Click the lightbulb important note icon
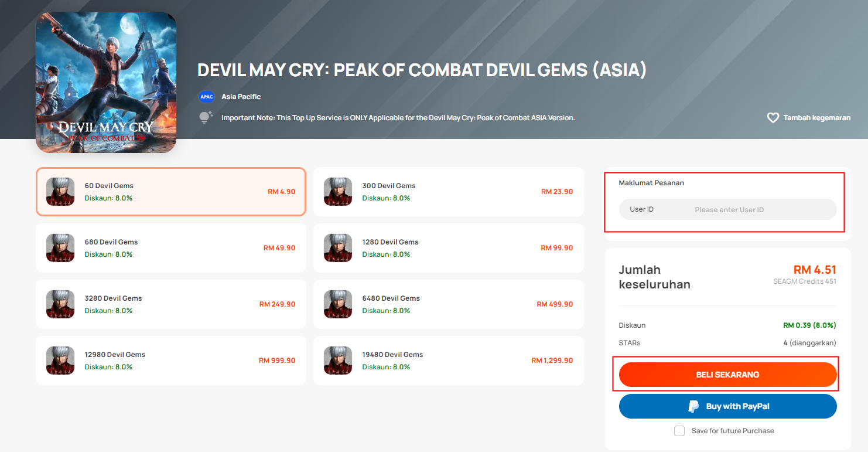 [x=206, y=117]
